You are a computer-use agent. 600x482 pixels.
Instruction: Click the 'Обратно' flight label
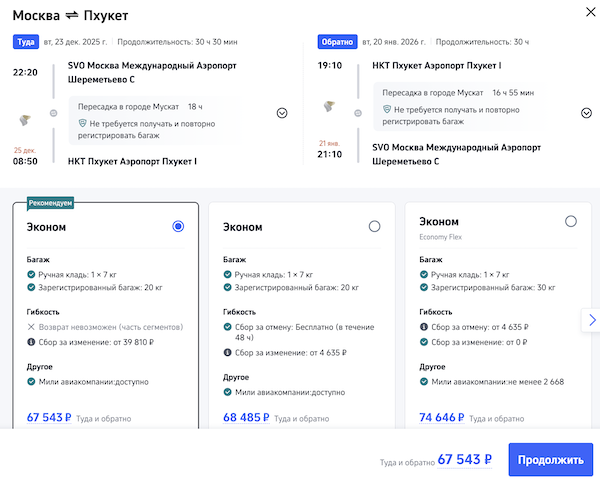pos(335,42)
